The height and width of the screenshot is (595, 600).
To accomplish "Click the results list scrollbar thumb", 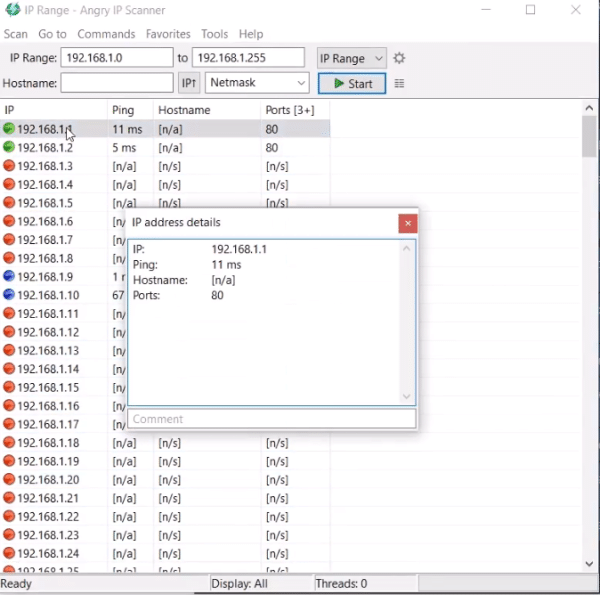I will (589, 136).
